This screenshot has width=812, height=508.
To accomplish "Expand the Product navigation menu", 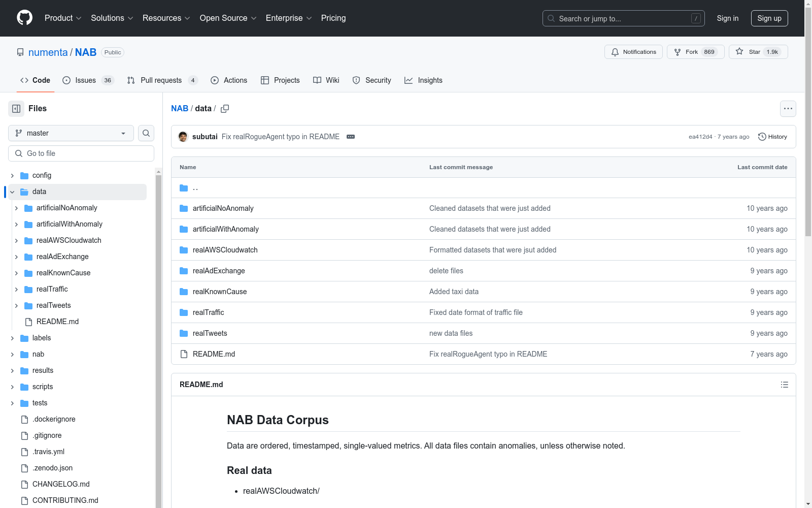I will click(62, 18).
